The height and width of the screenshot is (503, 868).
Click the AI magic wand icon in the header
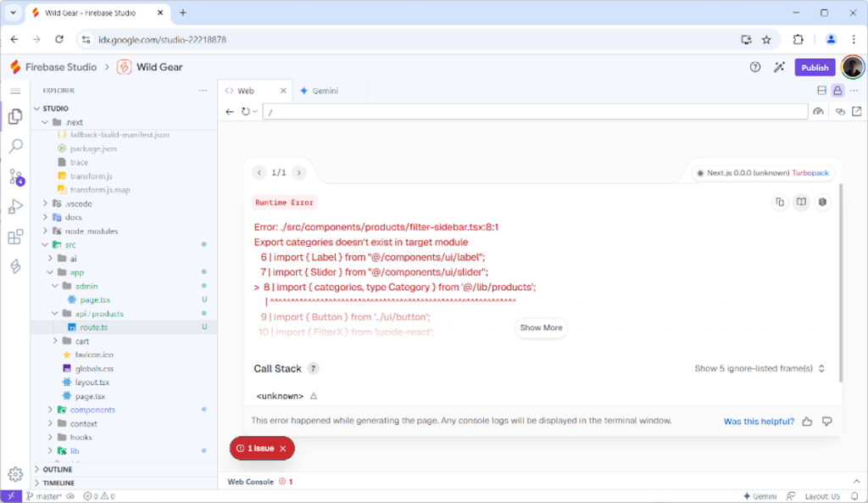point(780,67)
